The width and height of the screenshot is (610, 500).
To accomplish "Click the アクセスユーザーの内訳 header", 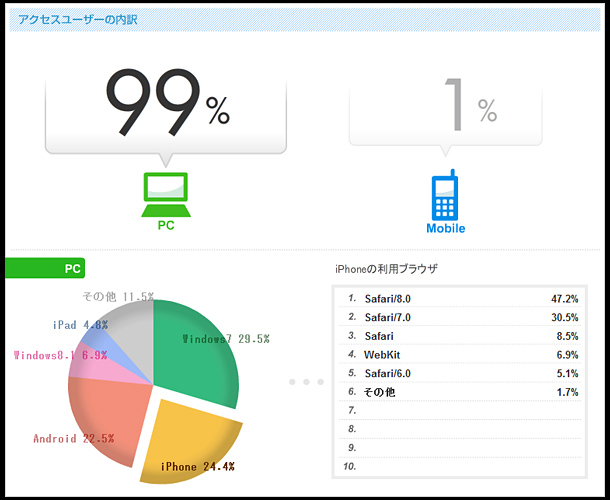I will click(78, 19).
